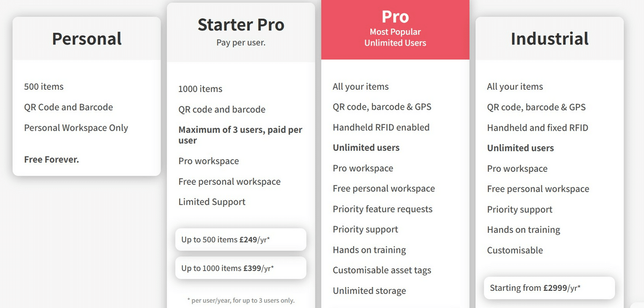Select the "Up to 1000 items £399/yr" price option
This screenshot has height=308, width=644.
tap(240, 268)
